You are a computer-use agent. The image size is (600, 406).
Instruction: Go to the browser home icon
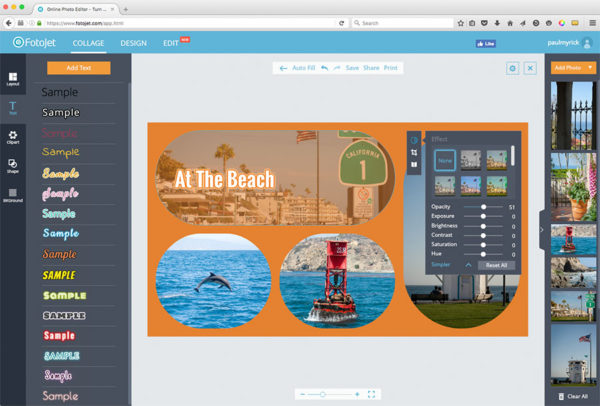point(510,23)
